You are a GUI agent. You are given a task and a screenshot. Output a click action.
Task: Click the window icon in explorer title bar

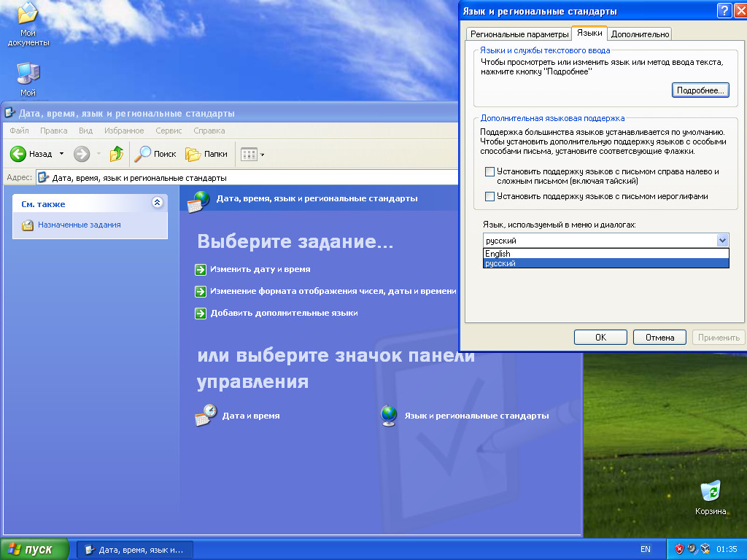click(x=9, y=113)
